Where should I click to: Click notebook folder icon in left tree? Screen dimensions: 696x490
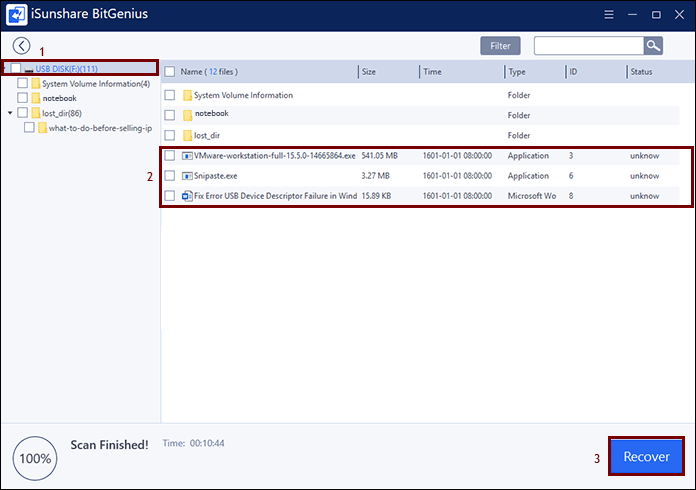coord(36,98)
